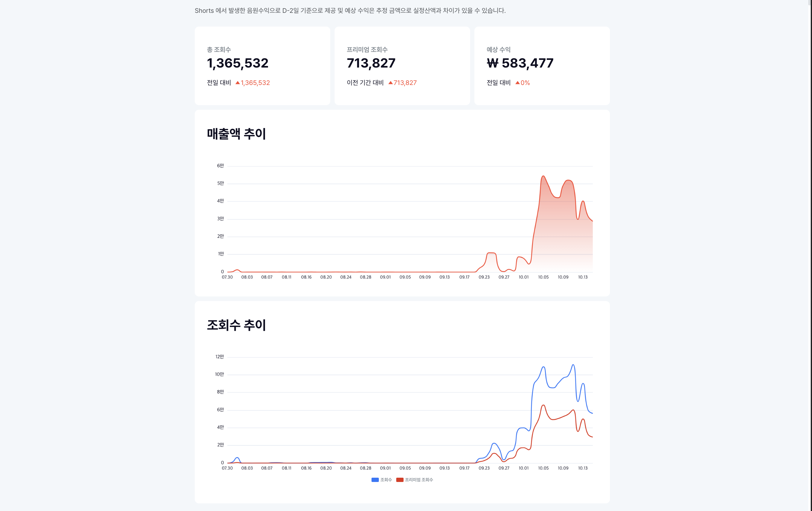Click the 프리미엄 조회수 legend label text
The image size is (812, 511).
pos(419,480)
